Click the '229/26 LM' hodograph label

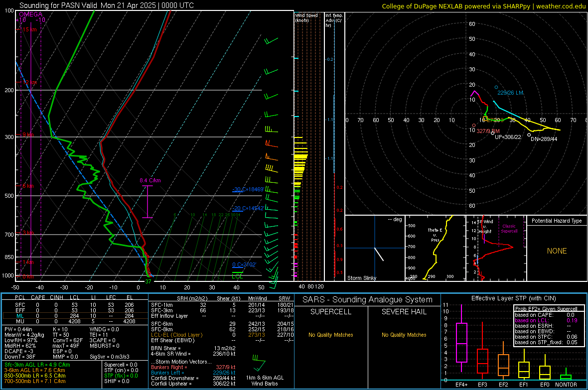[x=510, y=93]
